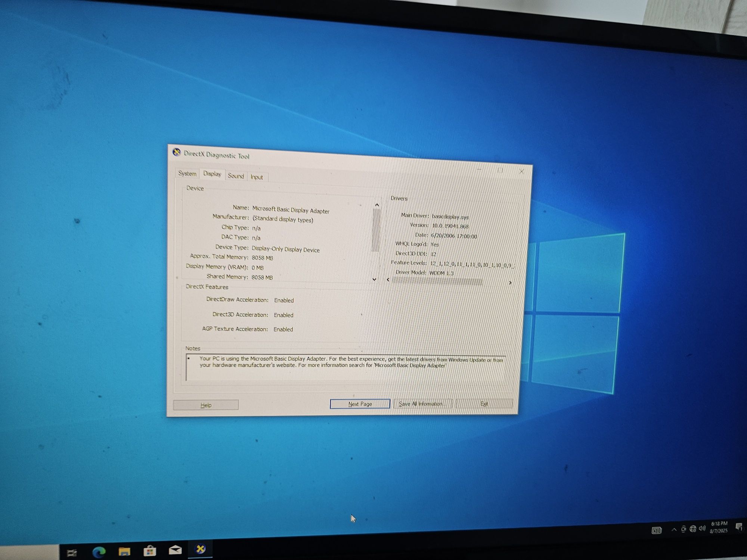Select the Approx. Total Memory '8058 MB' value
Viewport: 747px width, 560px height.
click(262, 258)
